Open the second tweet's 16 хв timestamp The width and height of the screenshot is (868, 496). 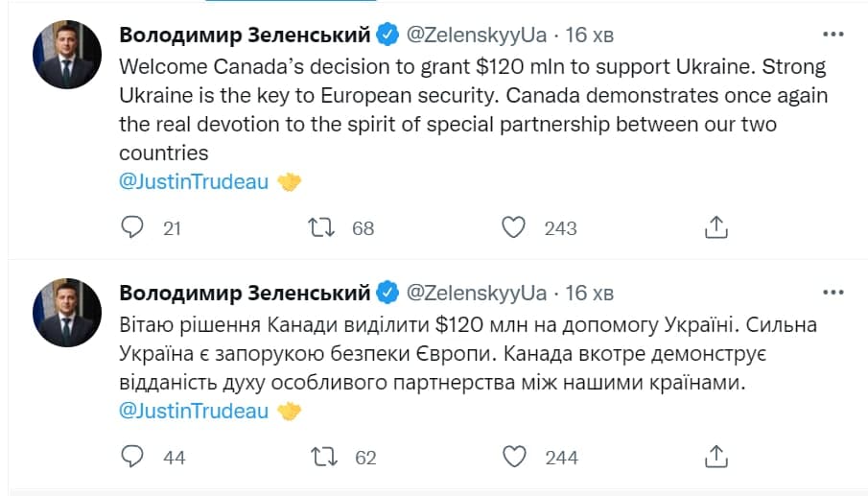click(590, 293)
